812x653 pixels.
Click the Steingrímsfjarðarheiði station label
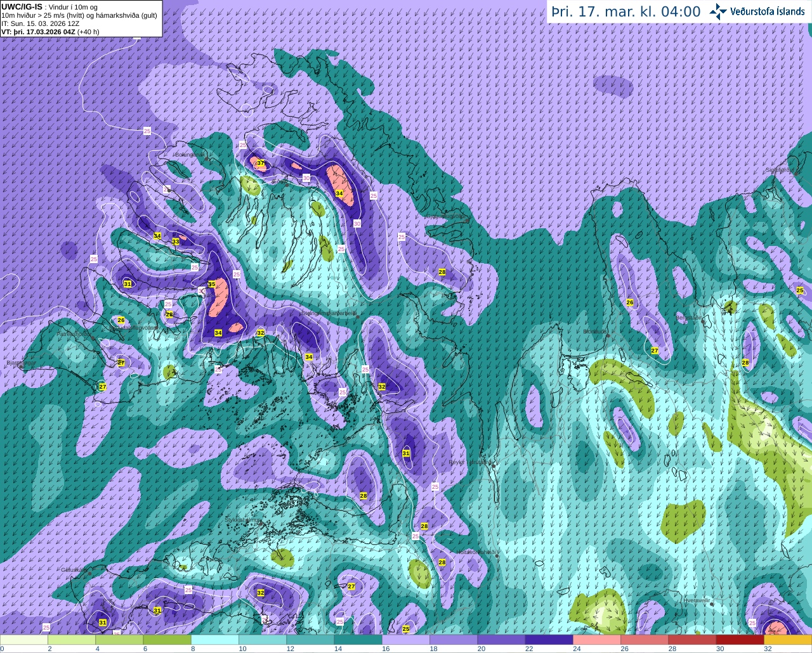[x=329, y=313]
